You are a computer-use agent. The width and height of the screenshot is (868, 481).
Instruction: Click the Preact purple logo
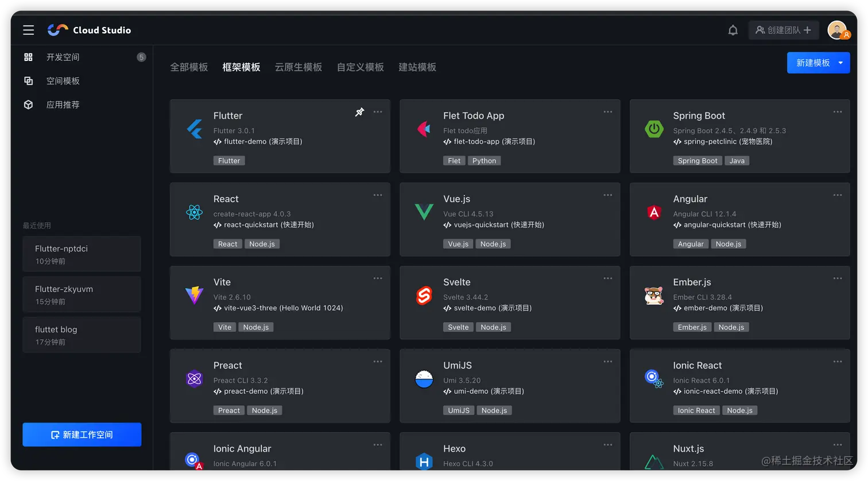195,379
